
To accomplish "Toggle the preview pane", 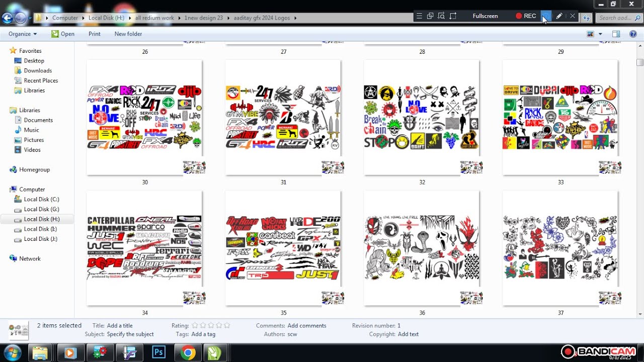I will [x=616, y=34].
